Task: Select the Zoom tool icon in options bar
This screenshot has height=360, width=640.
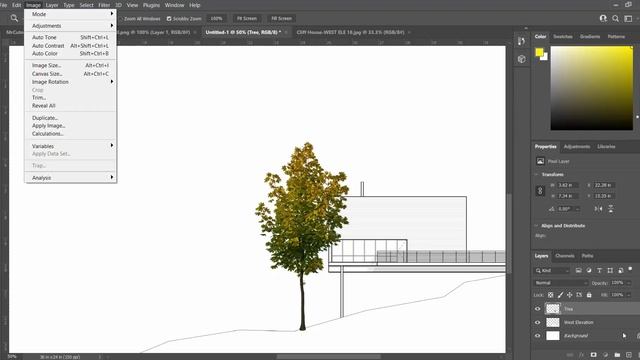Action: (14, 18)
